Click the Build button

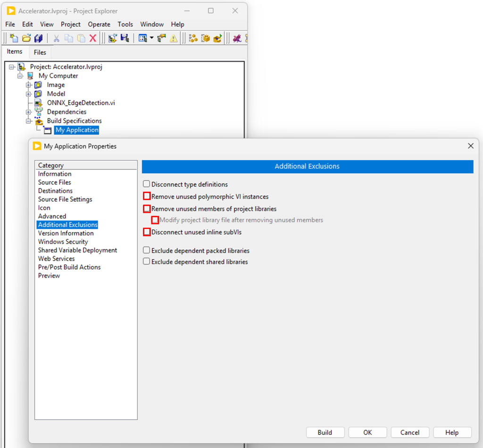325,432
